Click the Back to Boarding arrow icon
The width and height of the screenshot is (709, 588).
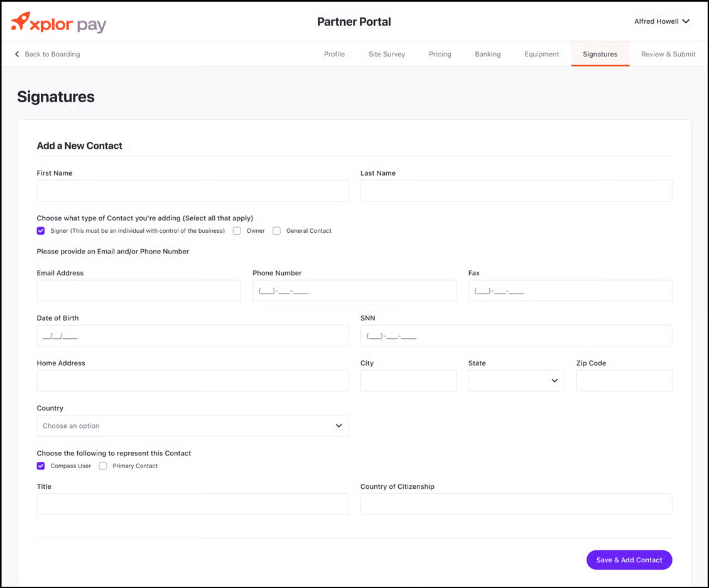[17, 54]
